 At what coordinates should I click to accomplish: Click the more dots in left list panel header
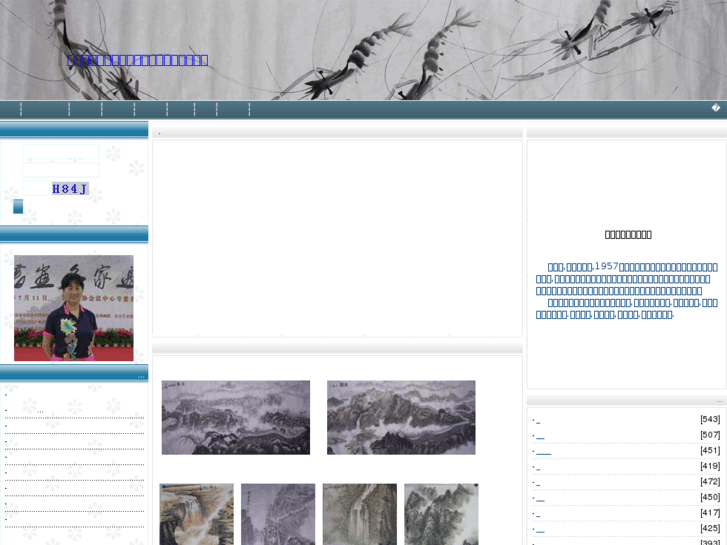[141, 377]
